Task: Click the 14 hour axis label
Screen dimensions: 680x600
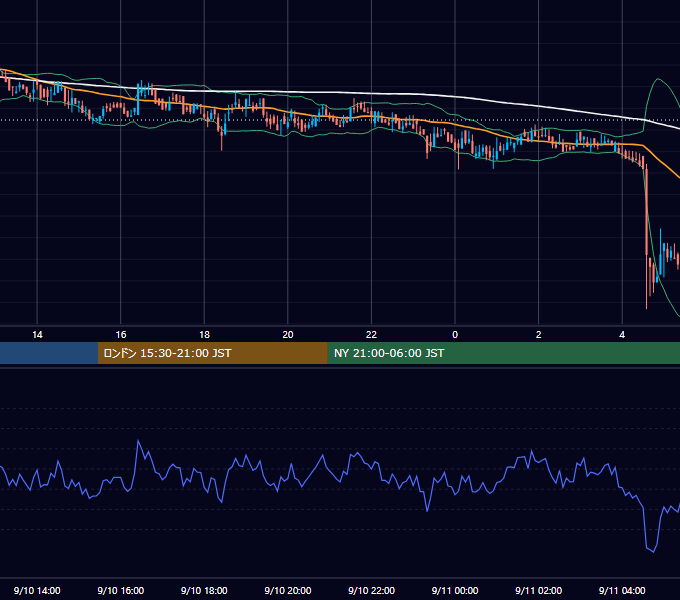Action: click(37, 335)
